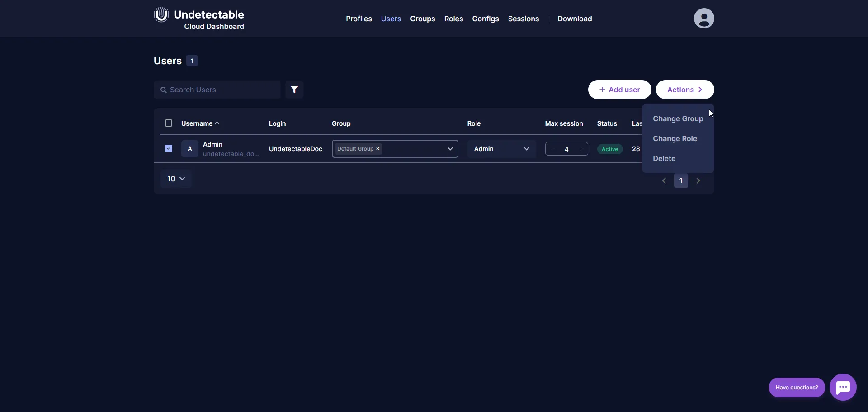Open the filter funnel icon
The height and width of the screenshot is (412, 868).
click(x=294, y=90)
